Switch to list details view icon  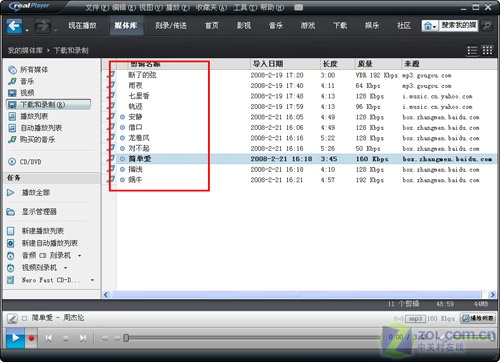[472, 50]
